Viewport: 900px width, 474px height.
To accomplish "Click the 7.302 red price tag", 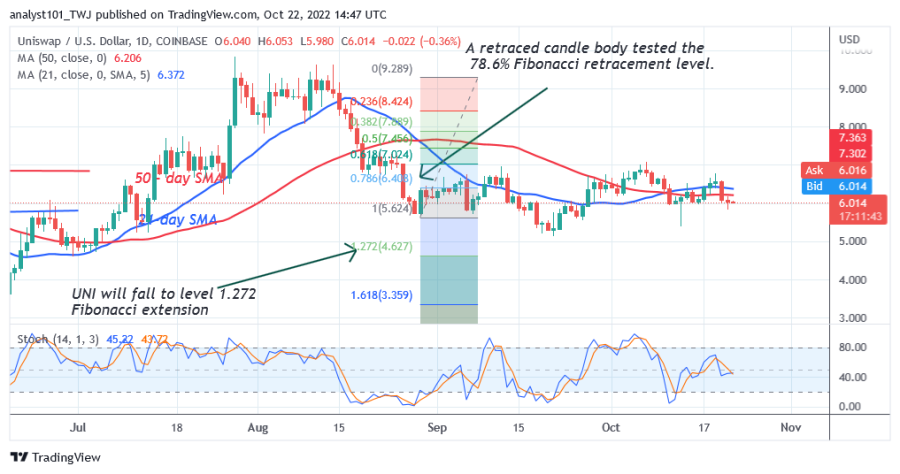I will (852, 153).
